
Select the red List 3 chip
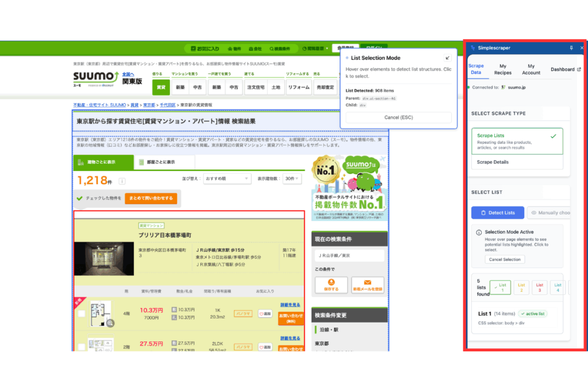coord(539,287)
